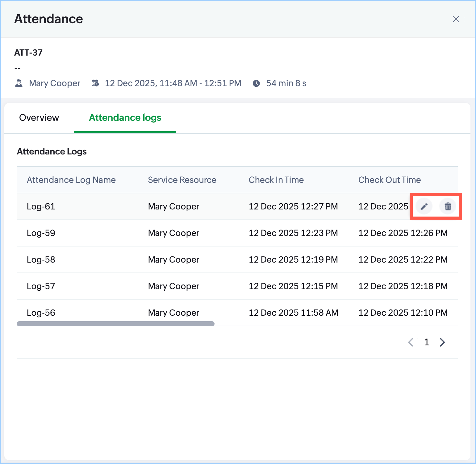This screenshot has width=476, height=464.
Task: Select the Log-57 row
Action: [41, 286]
